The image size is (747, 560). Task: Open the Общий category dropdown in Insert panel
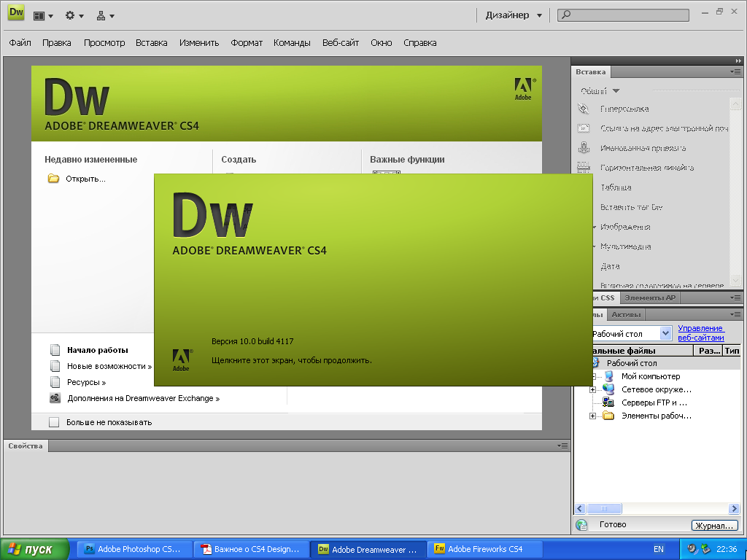click(600, 90)
